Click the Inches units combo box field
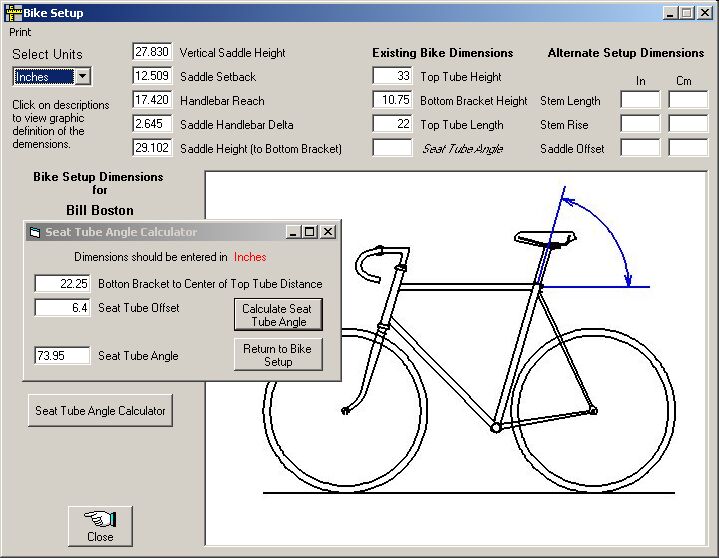Viewport: 719px width, 558px height. point(44,77)
